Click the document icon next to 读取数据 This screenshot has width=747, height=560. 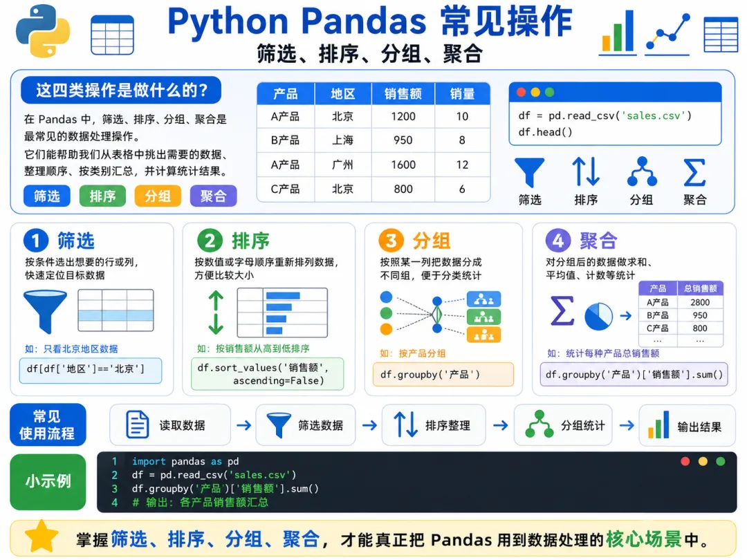tap(137, 424)
